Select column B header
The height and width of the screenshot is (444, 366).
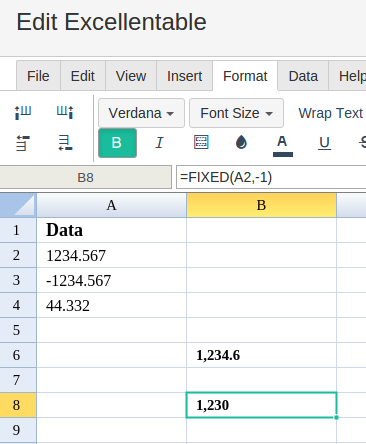pyautogui.click(x=261, y=205)
